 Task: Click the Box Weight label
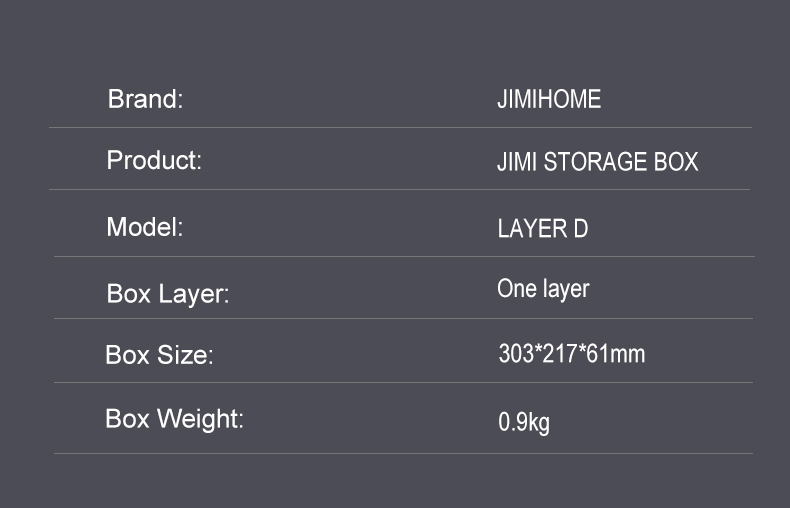point(174,418)
